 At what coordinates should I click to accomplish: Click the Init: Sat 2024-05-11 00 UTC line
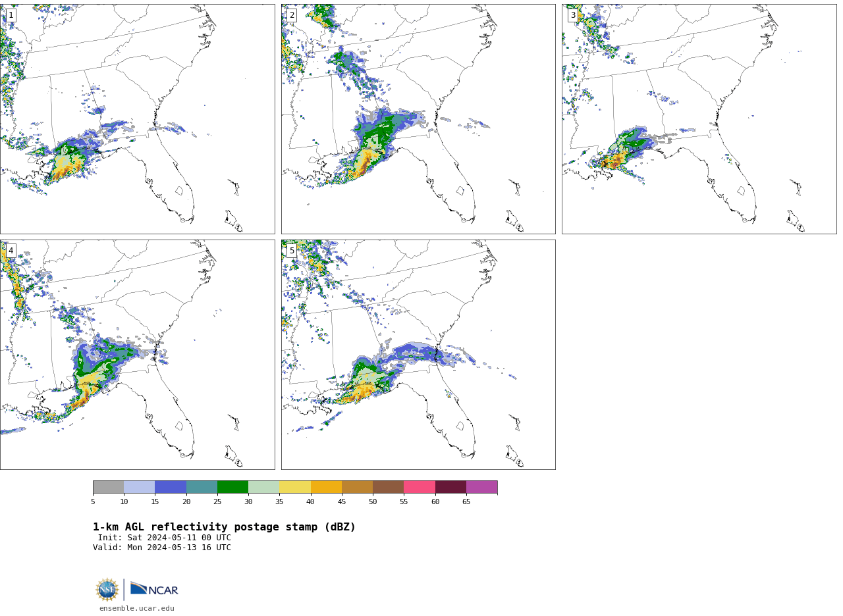tap(165, 538)
